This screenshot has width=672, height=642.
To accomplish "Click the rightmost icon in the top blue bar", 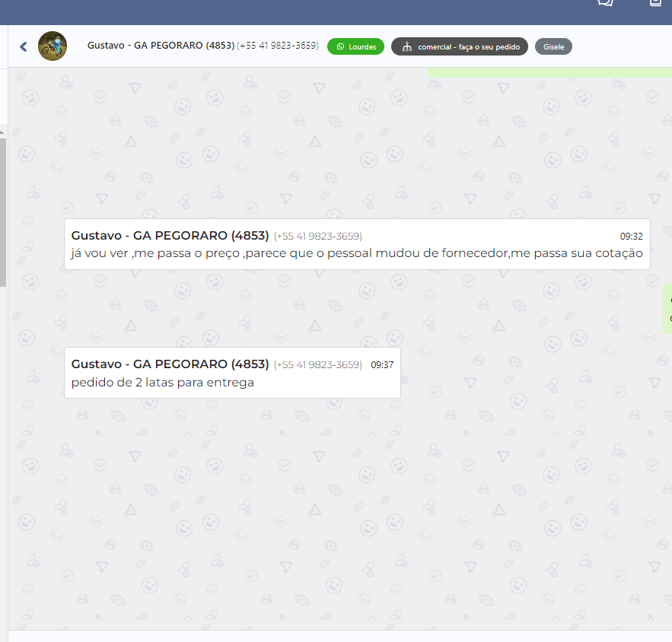I will tap(655, 3).
